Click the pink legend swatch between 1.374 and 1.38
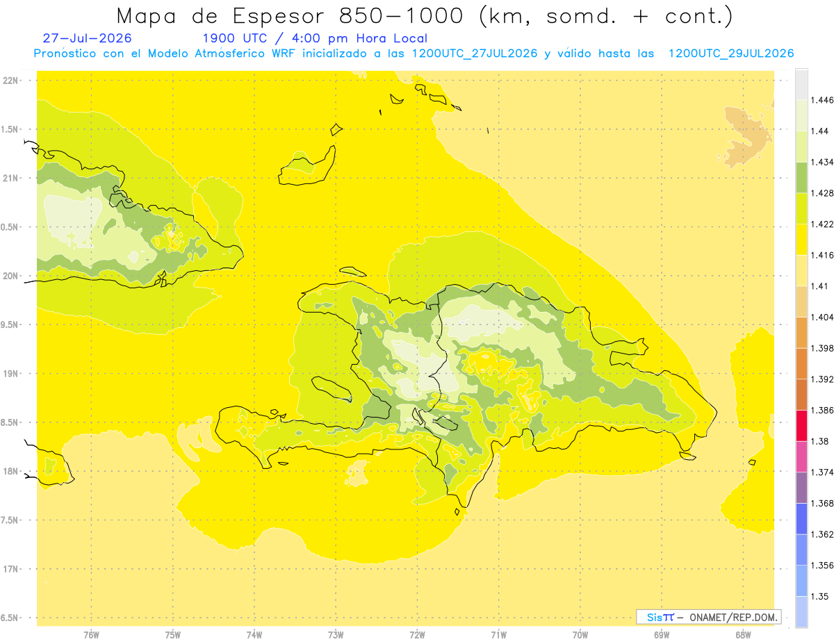Viewport: 834px width, 644px height. (801, 456)
